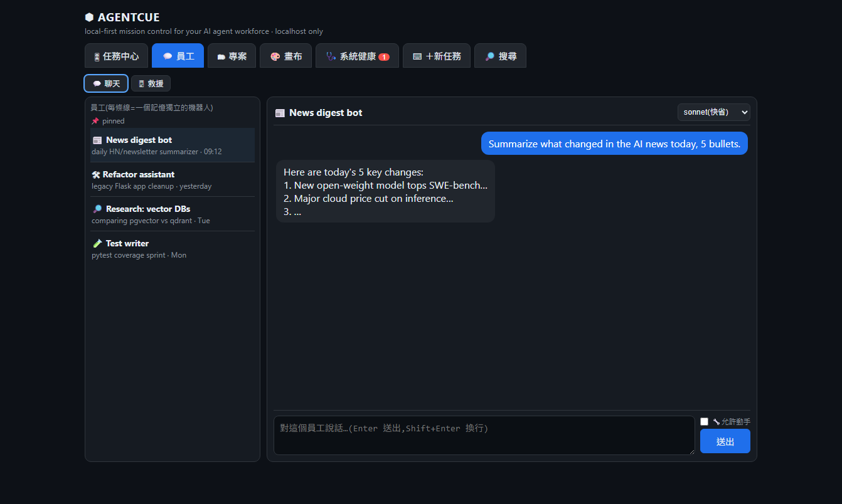Screen dimensions: 842x504
Task: Select the 聊天 sub-tab
Action: [x=106, y=83]
